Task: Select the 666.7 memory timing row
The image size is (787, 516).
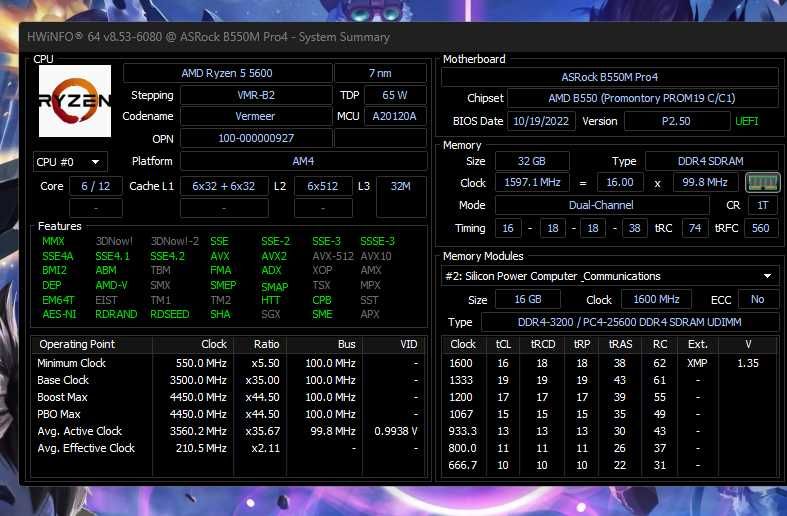Action: (610, 465)
